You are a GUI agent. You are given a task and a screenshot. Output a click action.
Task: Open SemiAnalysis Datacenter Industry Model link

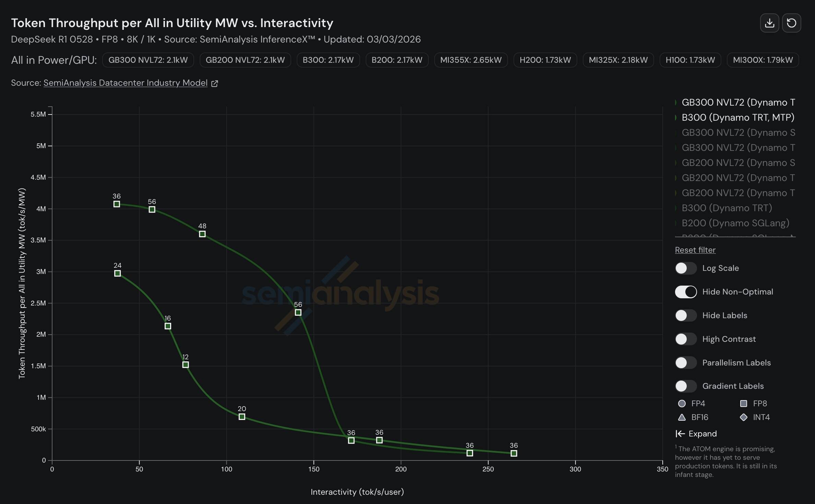point(125,83)
